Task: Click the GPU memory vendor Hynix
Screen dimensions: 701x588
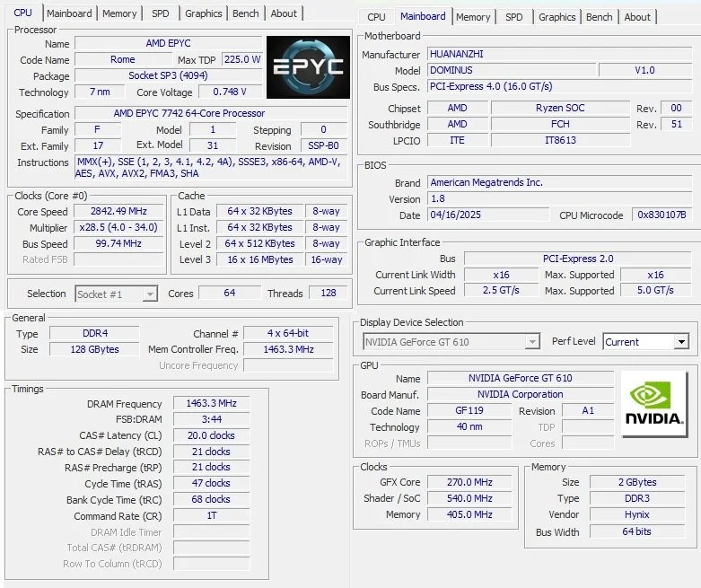Action: point(637,514)
